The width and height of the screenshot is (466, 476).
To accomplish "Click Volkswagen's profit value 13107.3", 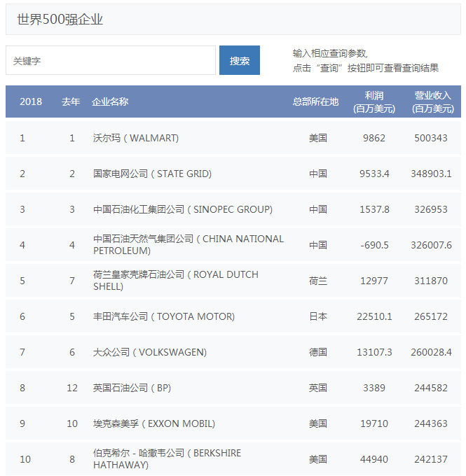I will (x=374, y=352).
